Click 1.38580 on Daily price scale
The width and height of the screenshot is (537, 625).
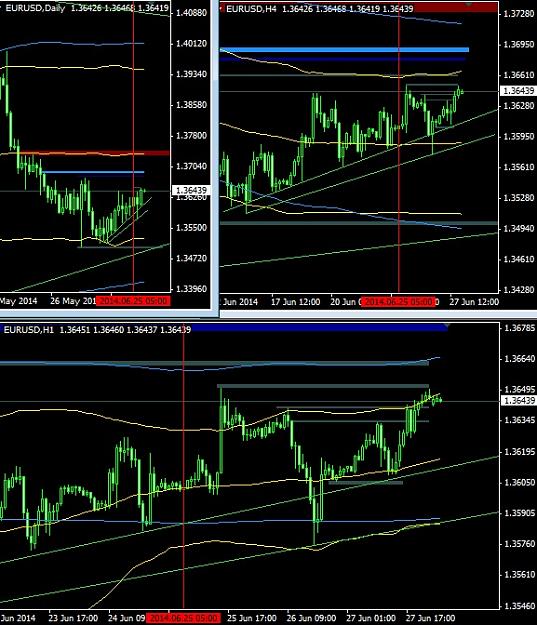[x=192, y=105]
